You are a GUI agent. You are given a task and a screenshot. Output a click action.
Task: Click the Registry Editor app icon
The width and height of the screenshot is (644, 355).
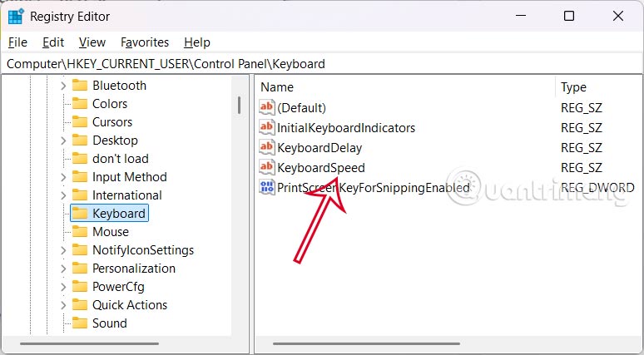[16, 16]
